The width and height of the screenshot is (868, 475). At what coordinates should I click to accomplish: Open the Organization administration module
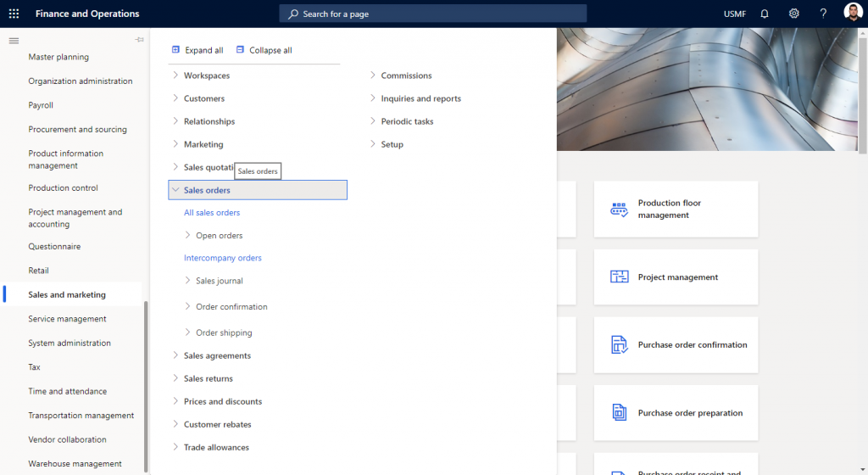pyautogui.click(x=81, y=81)
